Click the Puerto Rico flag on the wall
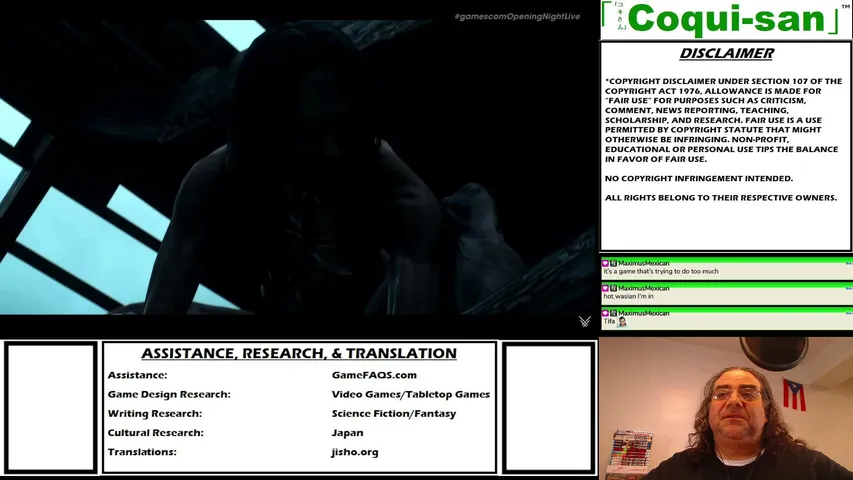 [794, 394]
